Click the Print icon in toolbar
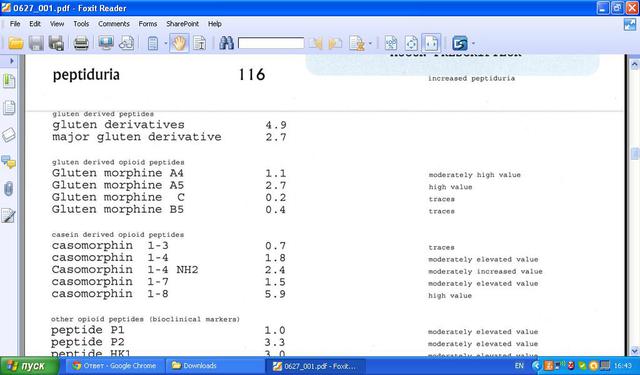640x375 pixels. 81,43
